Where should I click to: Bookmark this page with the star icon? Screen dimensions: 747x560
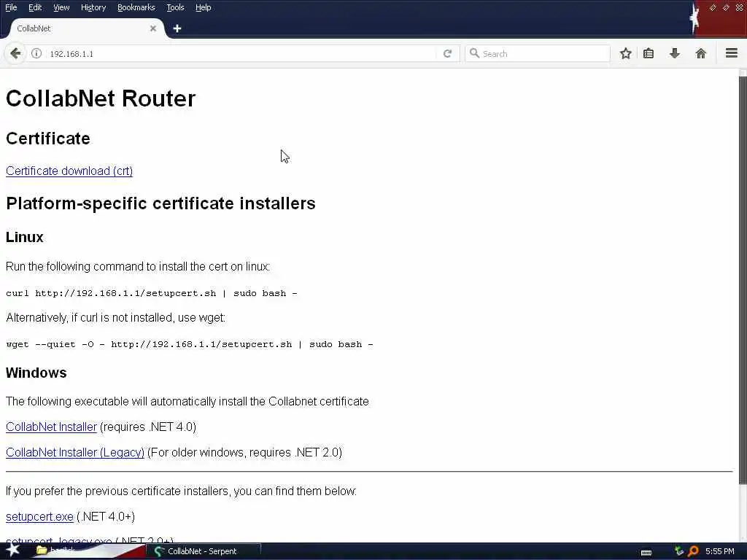(625, 53)
